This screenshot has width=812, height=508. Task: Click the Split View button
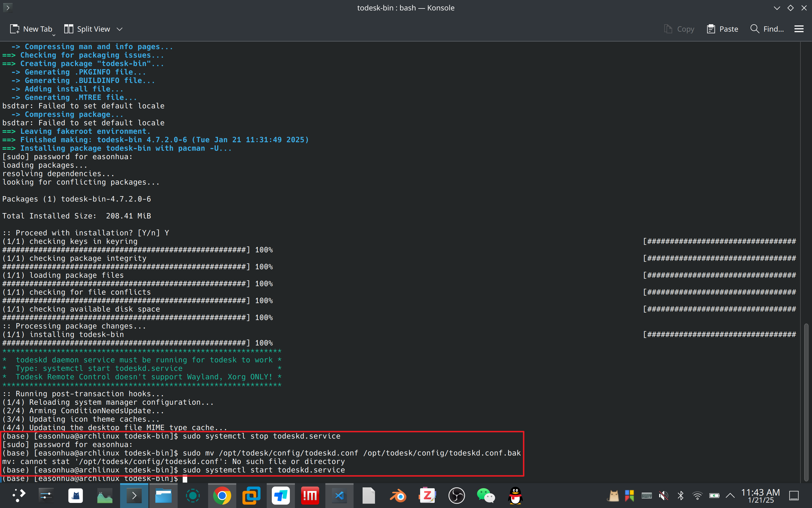87,29
